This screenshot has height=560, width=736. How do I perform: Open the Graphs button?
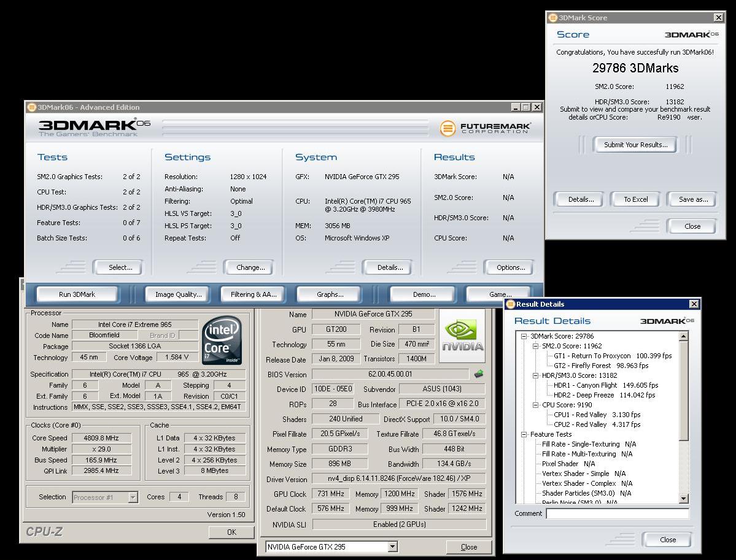(x=330, y=294)
